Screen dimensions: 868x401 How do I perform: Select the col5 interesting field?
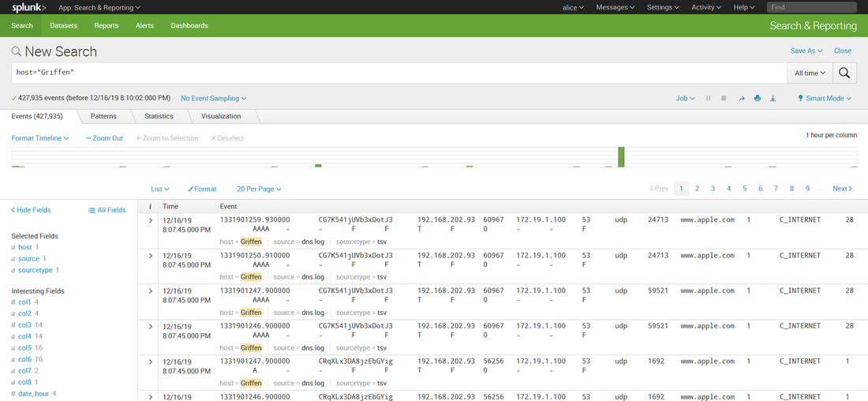point(25,348)
